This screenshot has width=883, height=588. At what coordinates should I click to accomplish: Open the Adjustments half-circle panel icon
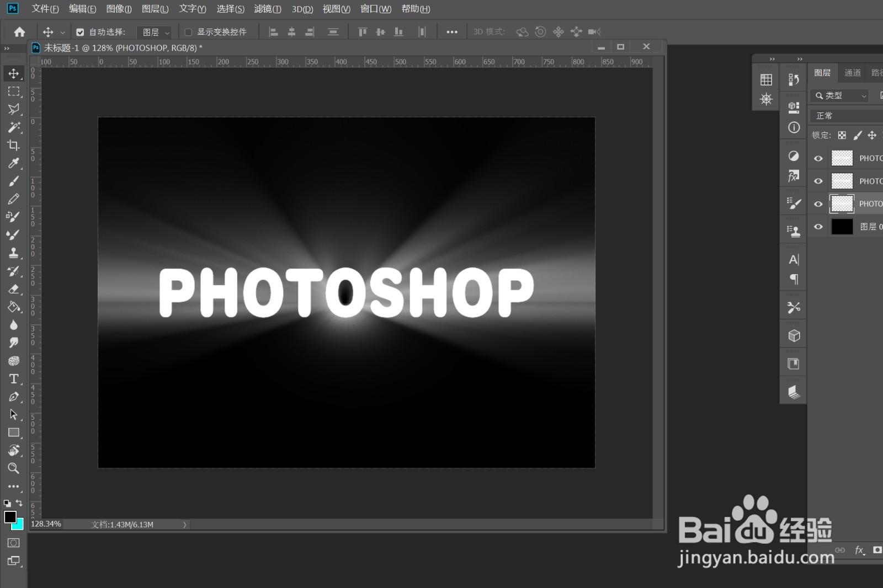[x=794, y=156]
